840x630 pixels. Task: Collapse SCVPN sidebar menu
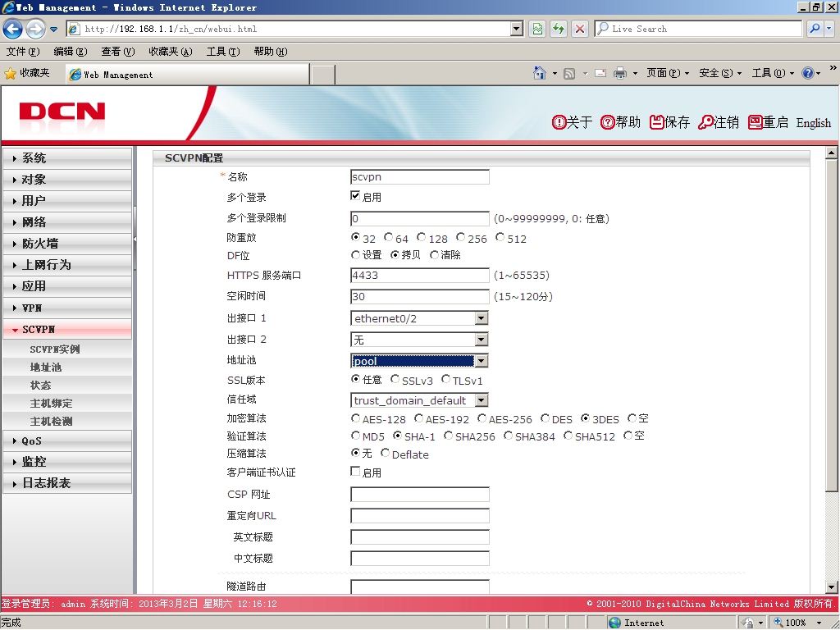pyautogui.click(x=67, y=330)
